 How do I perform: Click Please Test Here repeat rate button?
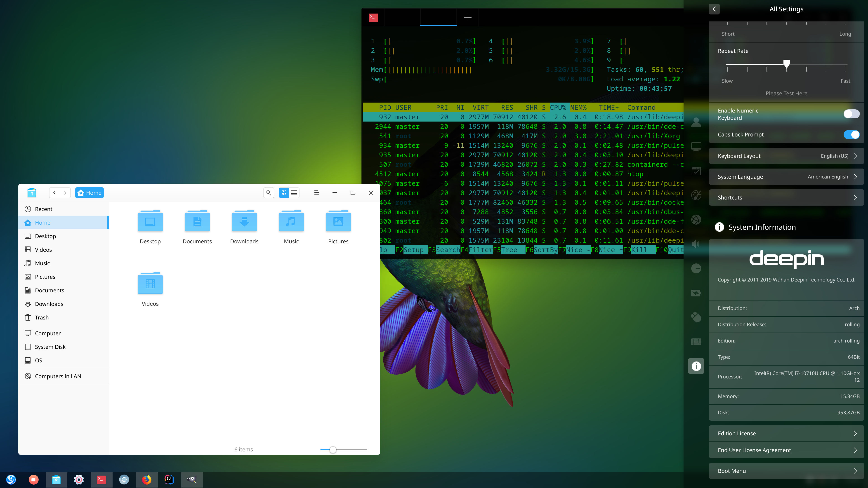click(x=786, y=93)
